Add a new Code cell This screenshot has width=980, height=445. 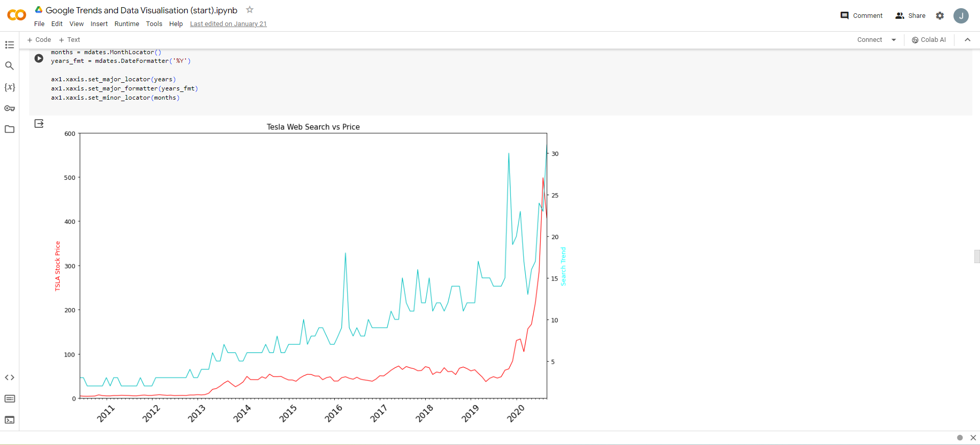pos(39,40)
